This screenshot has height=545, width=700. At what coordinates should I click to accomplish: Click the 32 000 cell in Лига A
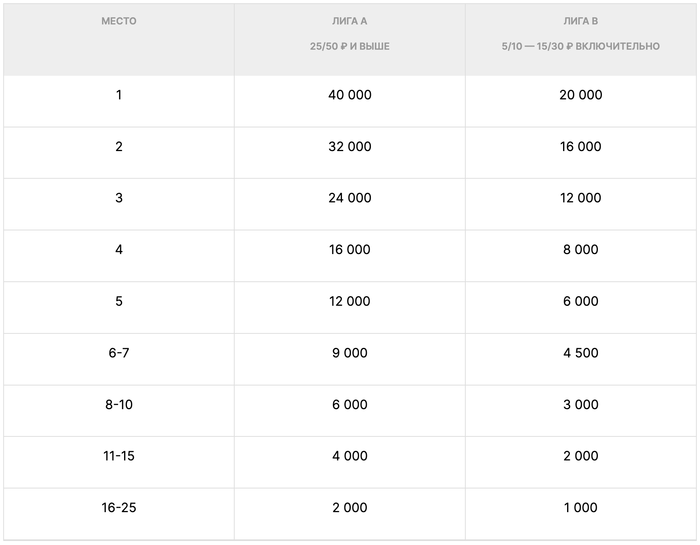(x=349, y=147)
